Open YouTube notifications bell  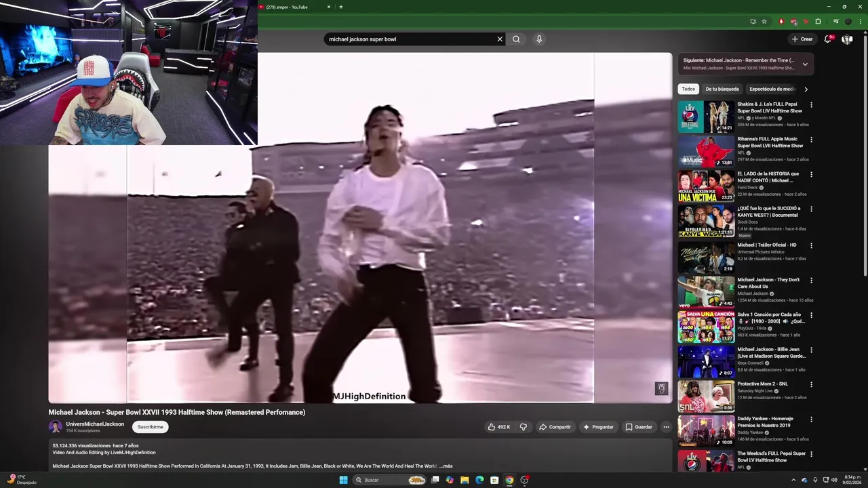click(827, 39)
